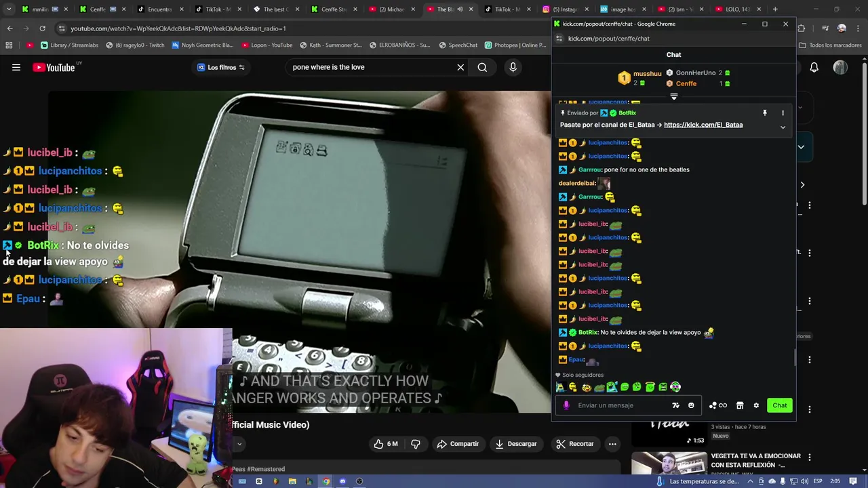This screenshot has height=488, width=868.
Task: Clear the YouTube search text
Action: pos(460,67)
